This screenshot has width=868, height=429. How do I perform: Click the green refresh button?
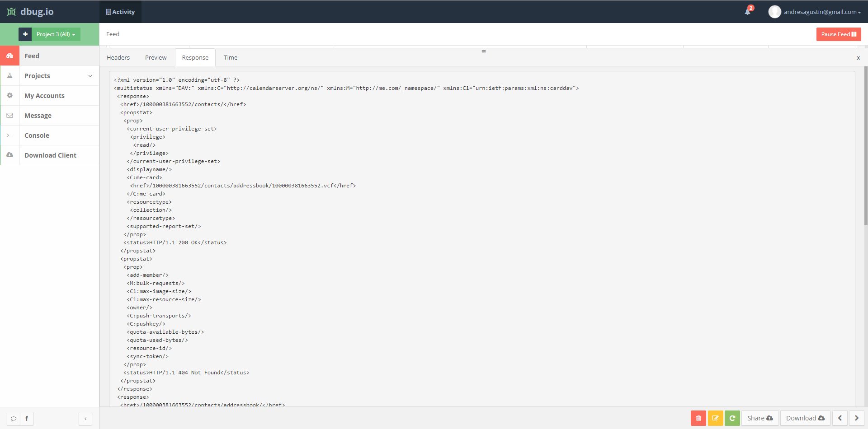732,418
